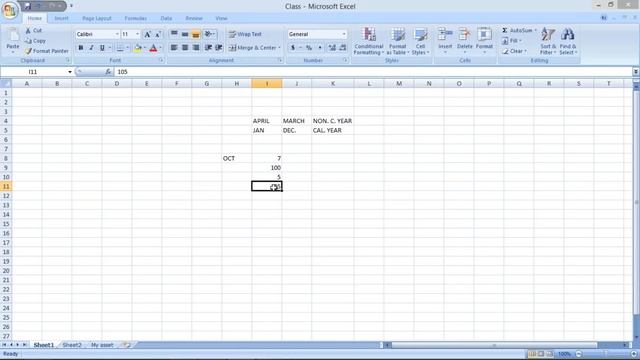Bottom Align cell contents
The height and width of the screenshot is (360, 640).
(x=196, y=34)
